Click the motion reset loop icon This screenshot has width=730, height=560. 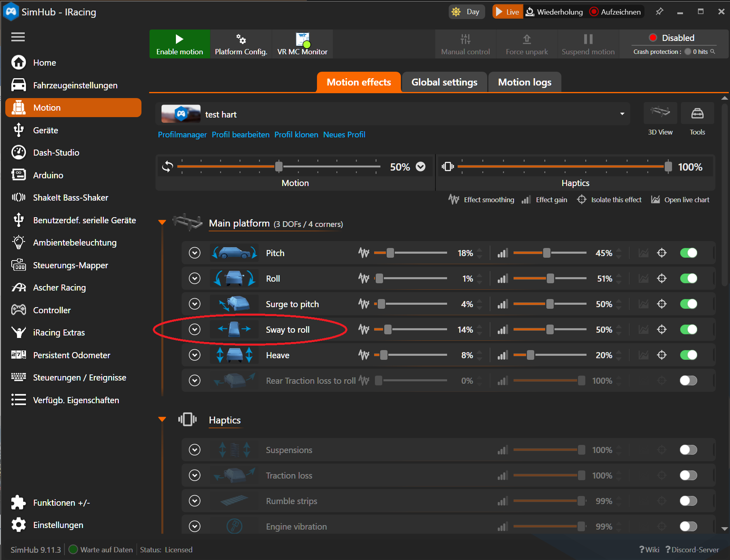(x=167, y=167)
